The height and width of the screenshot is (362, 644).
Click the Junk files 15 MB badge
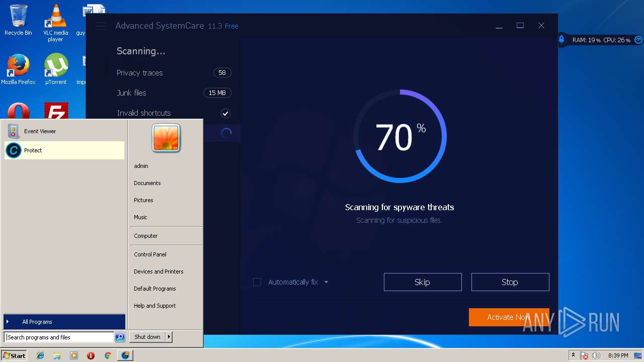point(217,93)
